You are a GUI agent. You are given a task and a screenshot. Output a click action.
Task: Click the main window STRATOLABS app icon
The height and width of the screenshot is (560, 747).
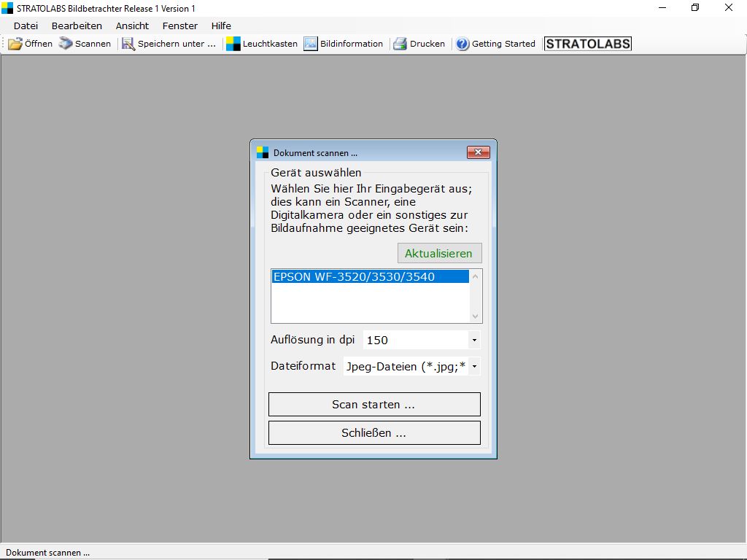click(7, 8)
